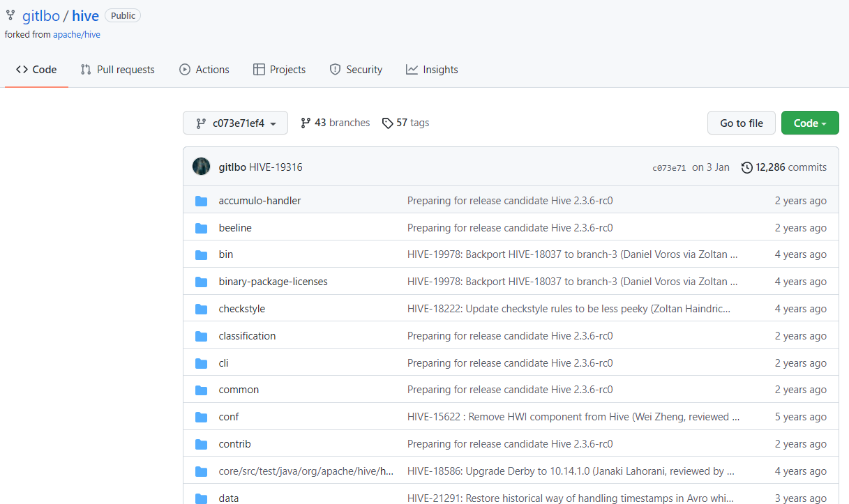This screenshot has width=849, height=504.
Task: Click 'on 3 Jan' commit date
Action: pos(711,167)
